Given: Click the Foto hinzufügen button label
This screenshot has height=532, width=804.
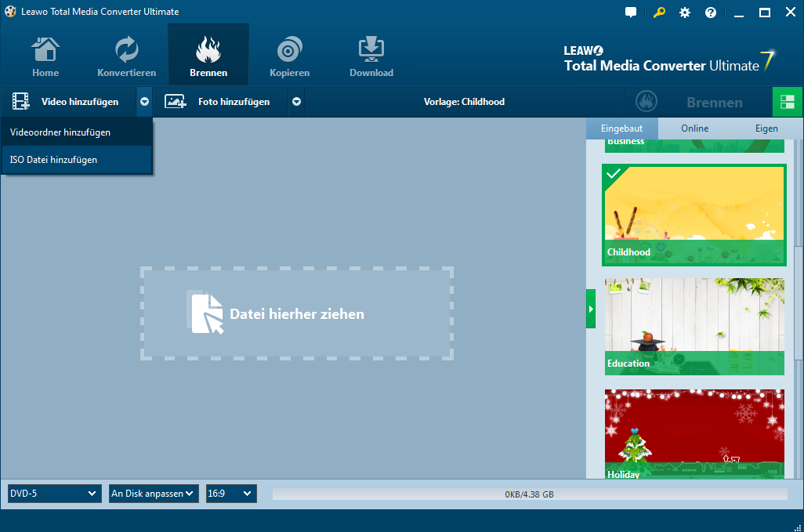Looking at the screenshot, I should (x=234, y=102).
